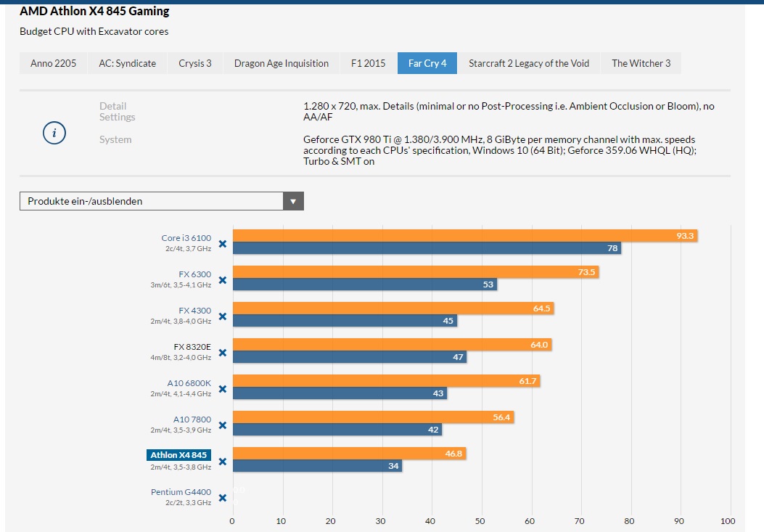Screen dimensions: 764x532
Task: Click the blue 34 bar for Athlon X4
Action: click(x=317, y=466)
